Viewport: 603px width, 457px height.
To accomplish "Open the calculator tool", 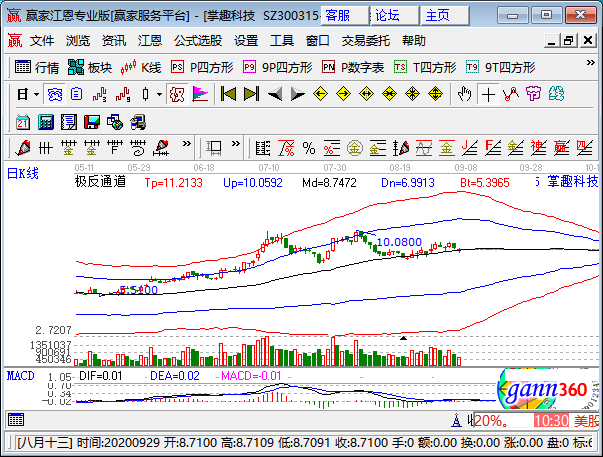I will pos(46,122).
